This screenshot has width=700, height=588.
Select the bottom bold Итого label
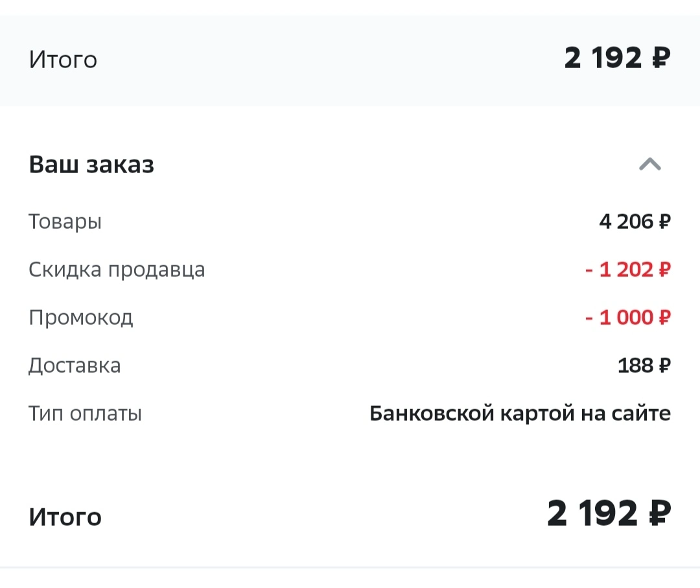[x=65, y=517]
